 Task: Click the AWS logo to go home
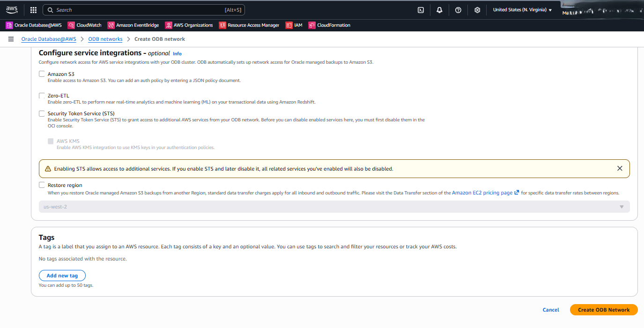coord(11,9)
